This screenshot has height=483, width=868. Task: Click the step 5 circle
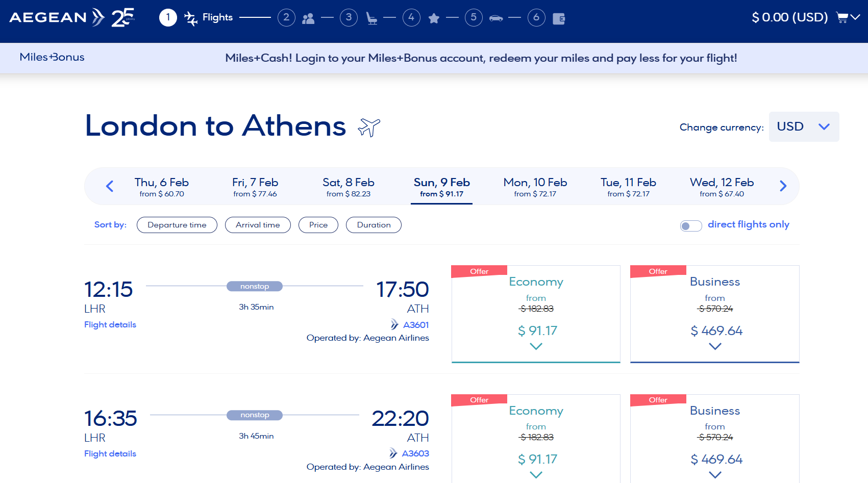click(x=474, y=17)
